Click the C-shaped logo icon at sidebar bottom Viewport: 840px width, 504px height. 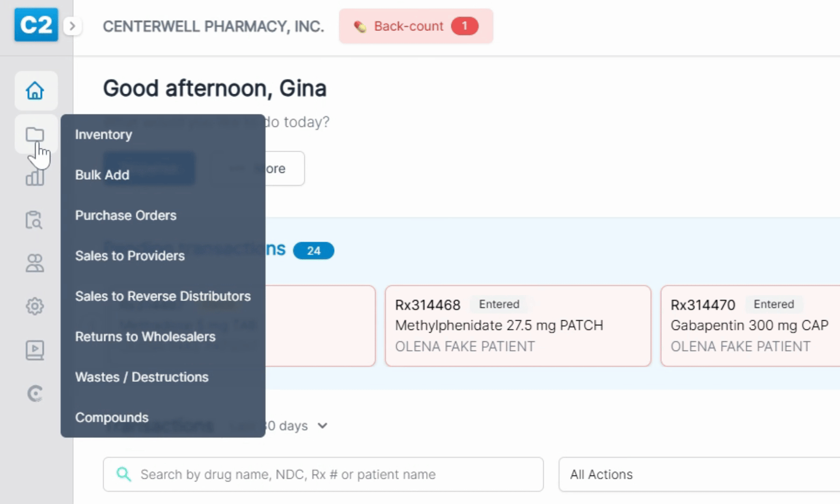point(35,393)
